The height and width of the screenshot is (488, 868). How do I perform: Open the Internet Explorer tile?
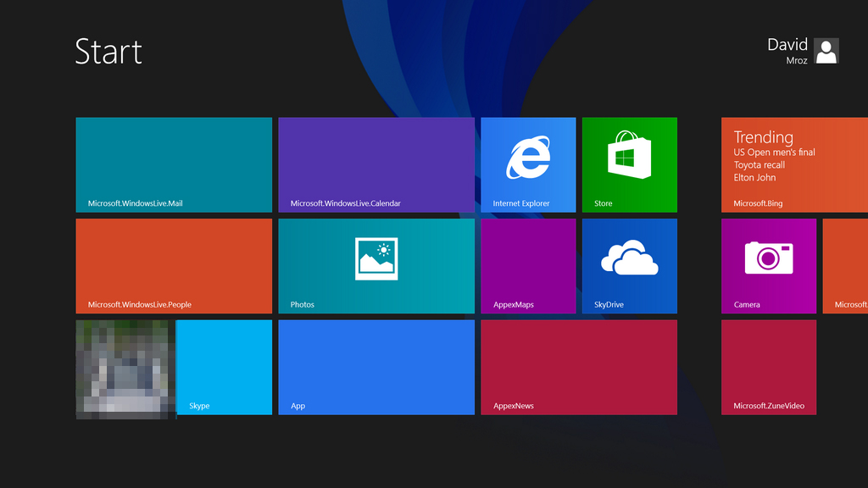tap(528, 165)
